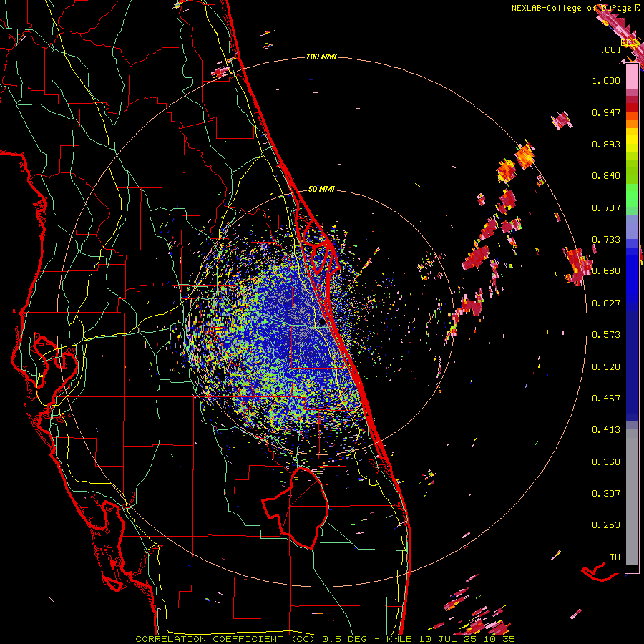
Task: Select the 0.573 scale value
Action: 606,335
